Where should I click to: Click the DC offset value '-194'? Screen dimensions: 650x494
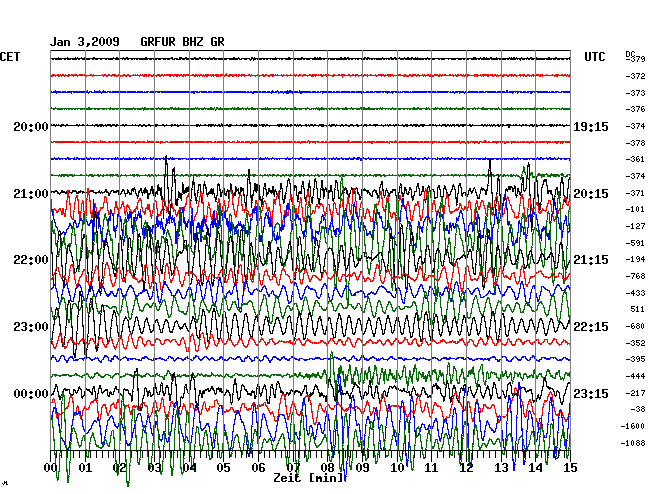[x=635, y=259]
